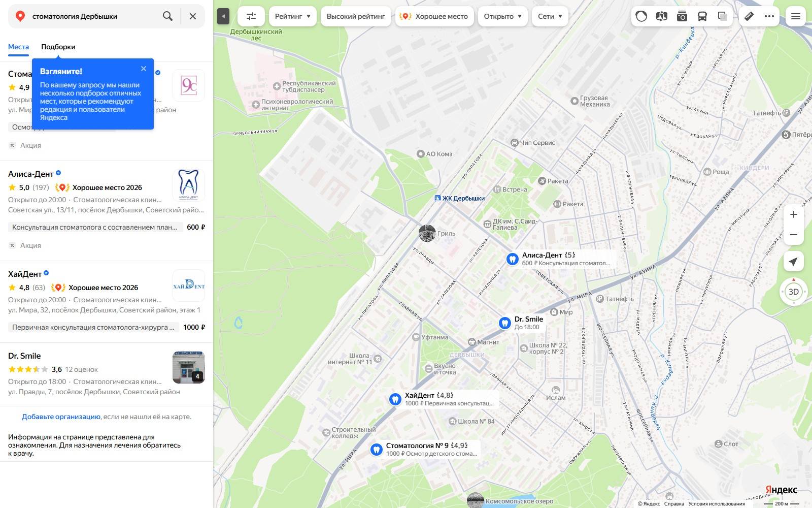Toggle the Высокий рейтинг filter

tap(356, 16)
